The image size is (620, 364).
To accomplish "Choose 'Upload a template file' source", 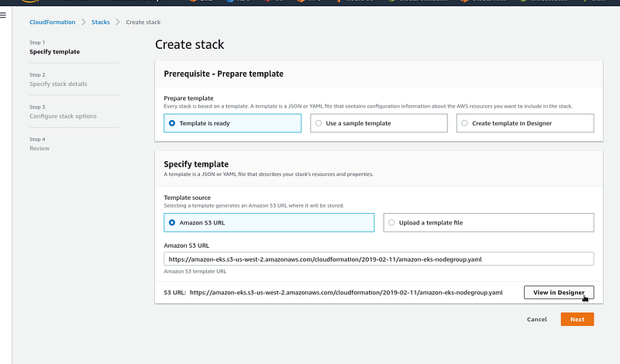I will (x=488, y=222).
